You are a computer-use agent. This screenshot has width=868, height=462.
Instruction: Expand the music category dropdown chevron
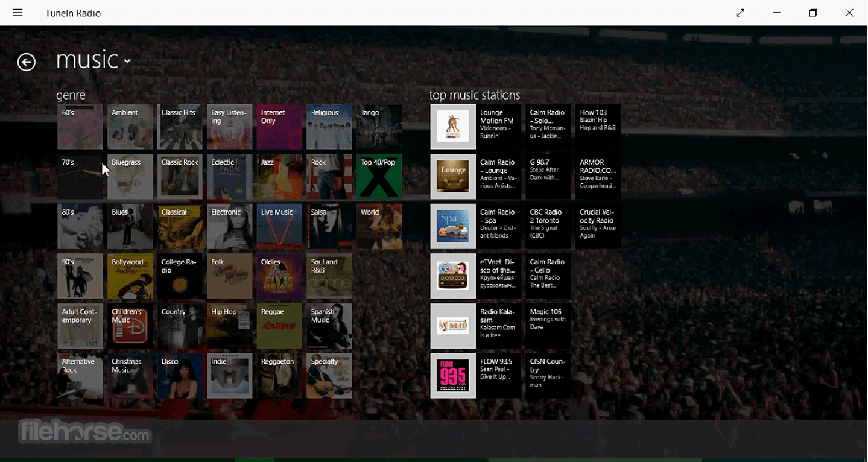click(127, 61)
